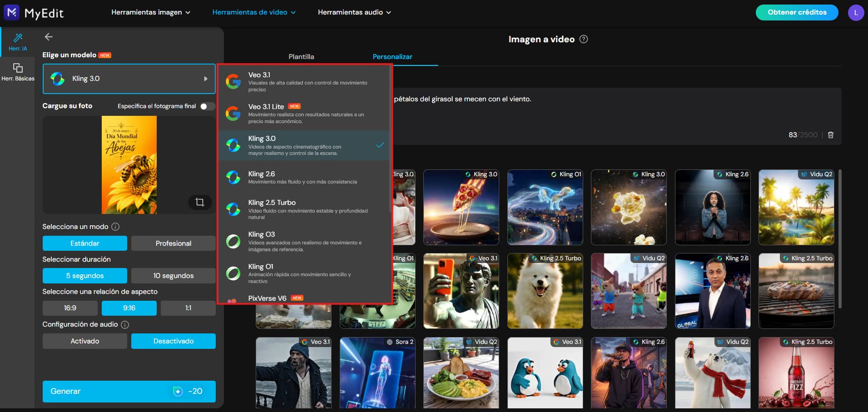Click checkmark on selected Kling 3.0 entry

(x=380, y=145)
